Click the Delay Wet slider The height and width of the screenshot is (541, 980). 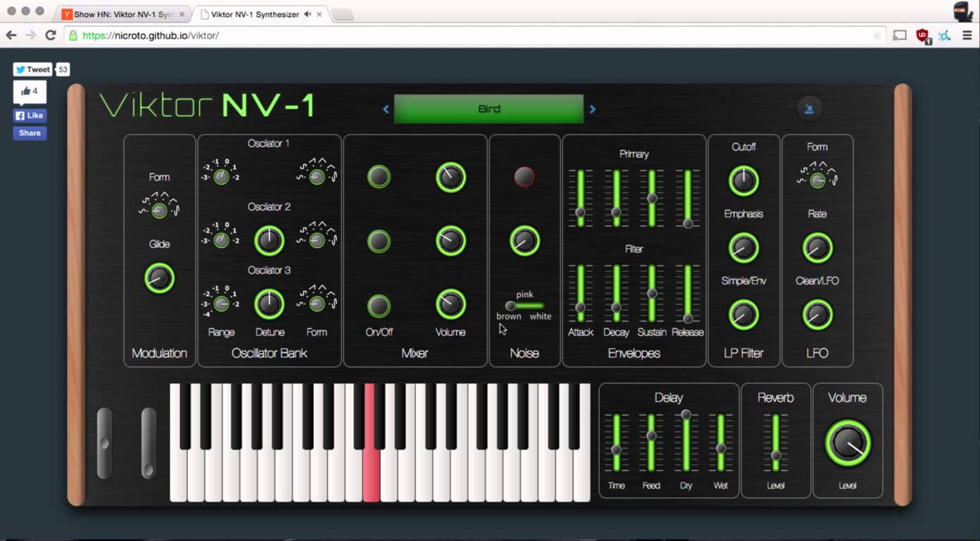(x=721, y=442)
